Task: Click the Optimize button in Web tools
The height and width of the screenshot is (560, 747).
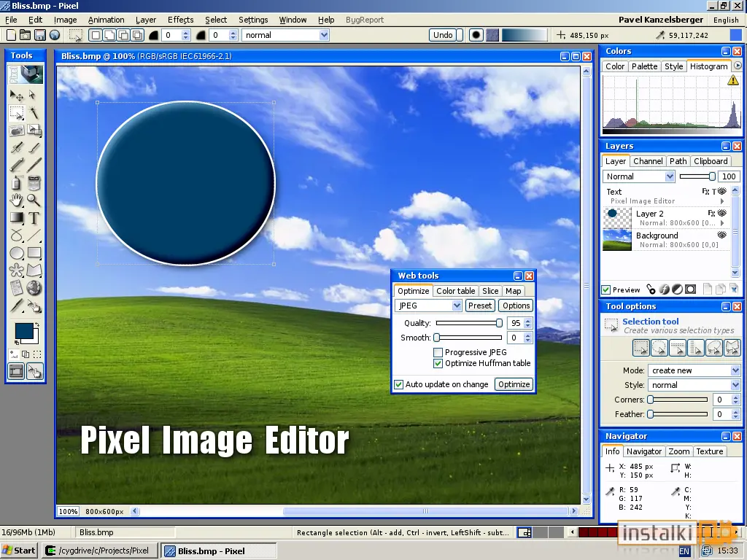Action: pos(514,384)
